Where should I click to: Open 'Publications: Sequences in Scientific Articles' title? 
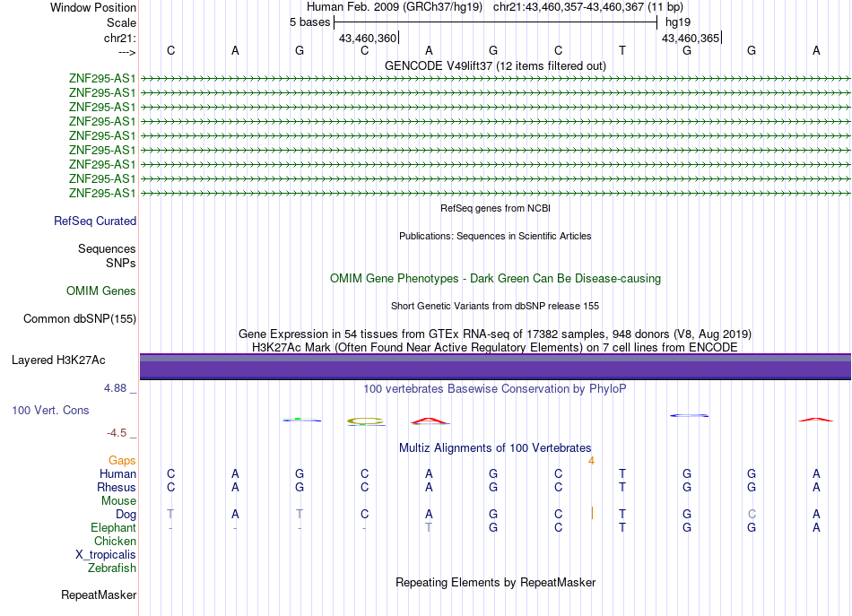pos(495,236)
